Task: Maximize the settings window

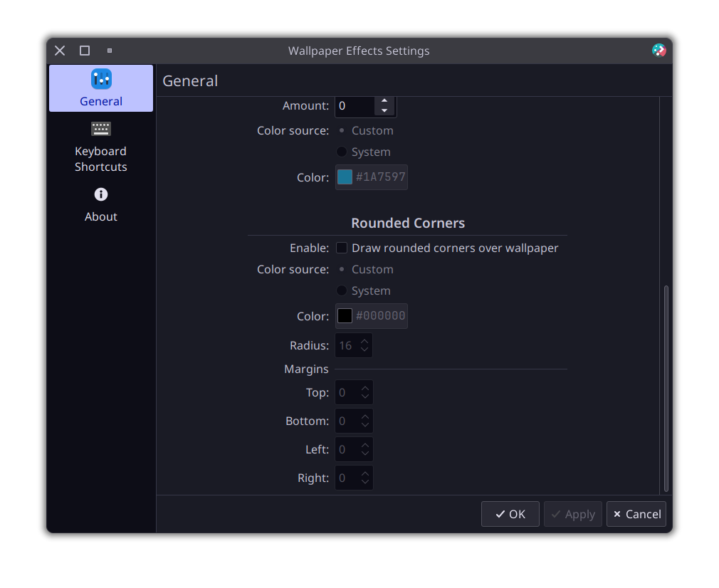Action: pyautogui.click(x=85, y=51)
